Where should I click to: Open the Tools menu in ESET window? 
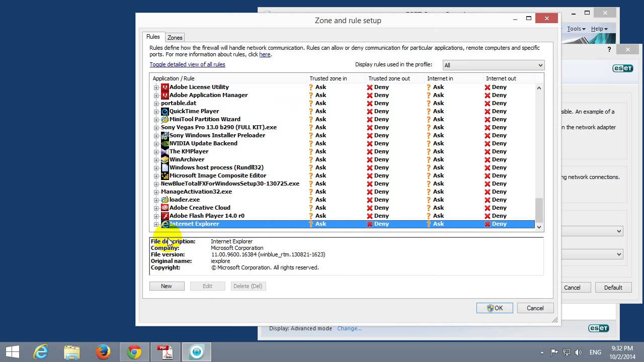click(576, 29)
